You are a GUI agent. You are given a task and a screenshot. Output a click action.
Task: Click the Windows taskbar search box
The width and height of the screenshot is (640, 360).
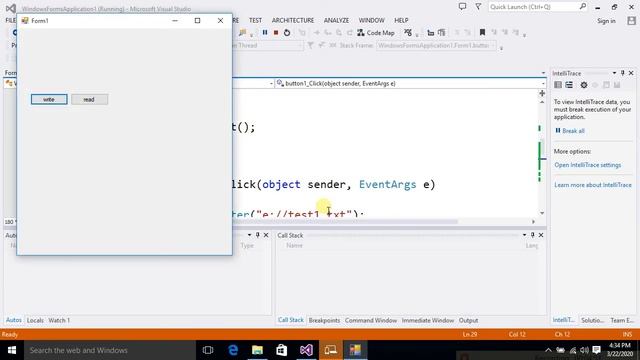pyautogui.click(x=110, y=350)
